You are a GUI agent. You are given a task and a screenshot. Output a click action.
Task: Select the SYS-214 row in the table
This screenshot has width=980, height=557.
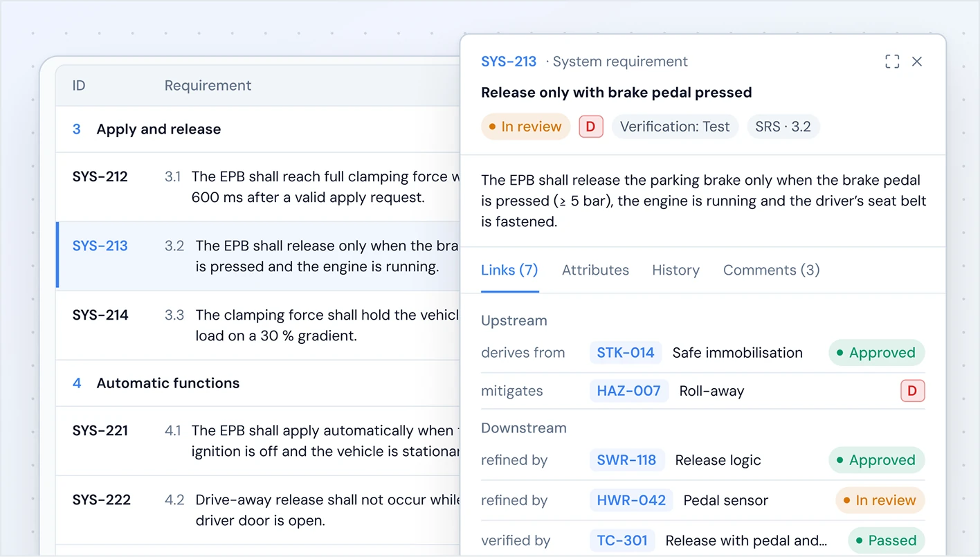(258, 325)
